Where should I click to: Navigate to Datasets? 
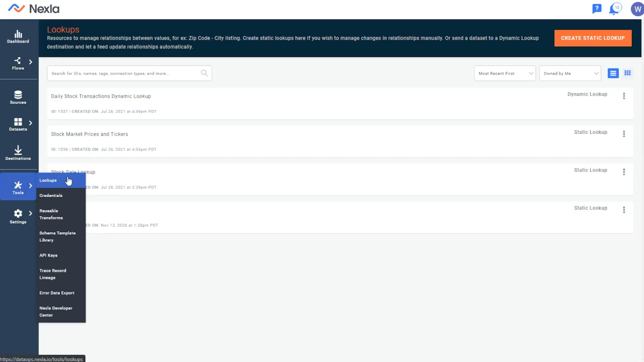[x=18, y=125]
